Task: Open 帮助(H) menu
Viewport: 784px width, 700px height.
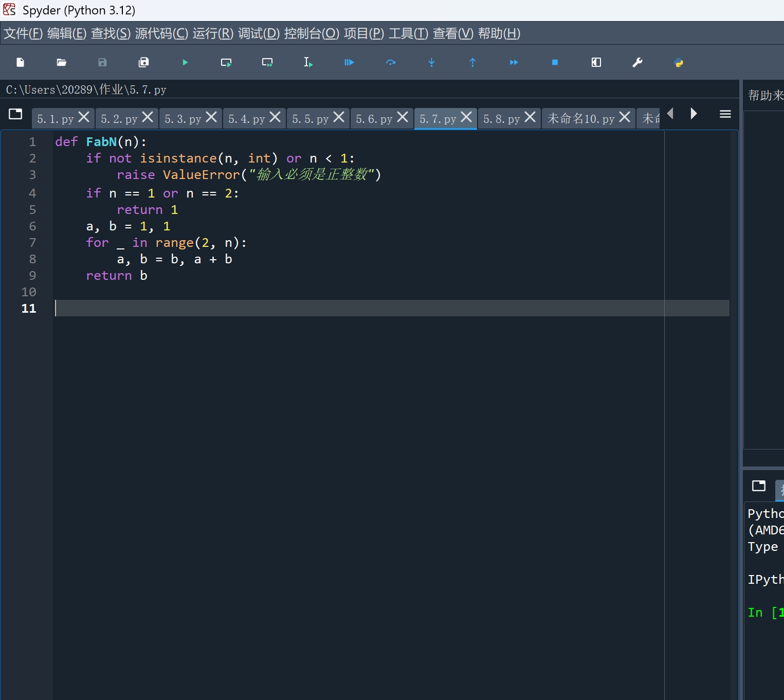Action: pos(499,33)
